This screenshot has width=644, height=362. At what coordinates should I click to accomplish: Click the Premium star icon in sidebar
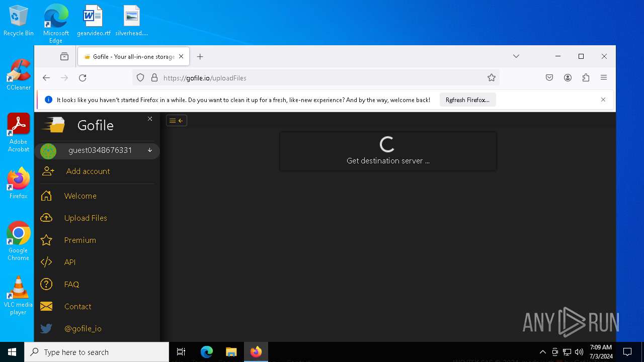[46, 240]
